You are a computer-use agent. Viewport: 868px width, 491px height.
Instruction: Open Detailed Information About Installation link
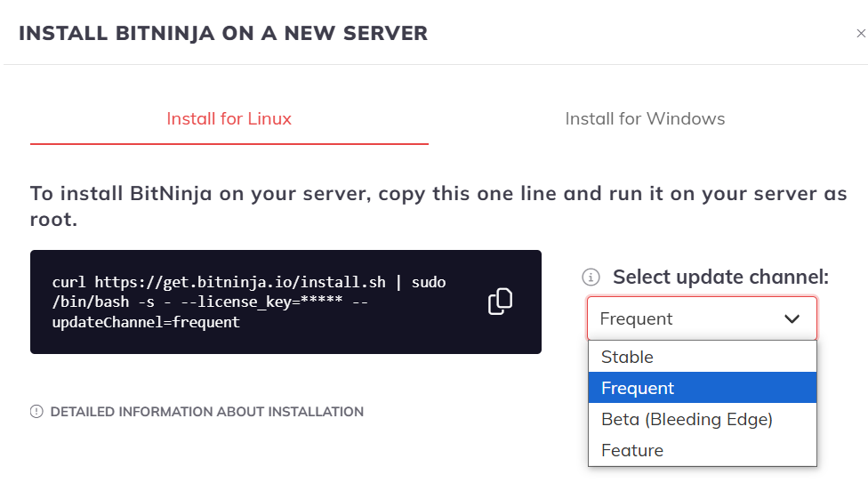tap(207, 412)
